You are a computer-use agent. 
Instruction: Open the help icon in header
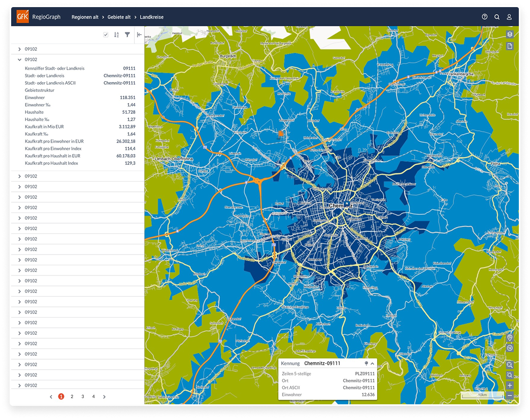(x=484, y=17)
